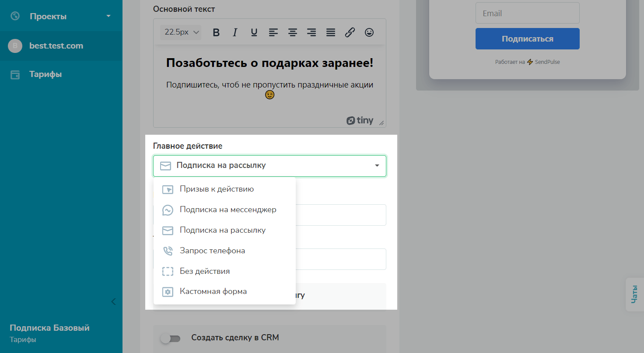Open Тарифы in the sidebar
Screen dimensions: 644x353
(x=45, y=74)
